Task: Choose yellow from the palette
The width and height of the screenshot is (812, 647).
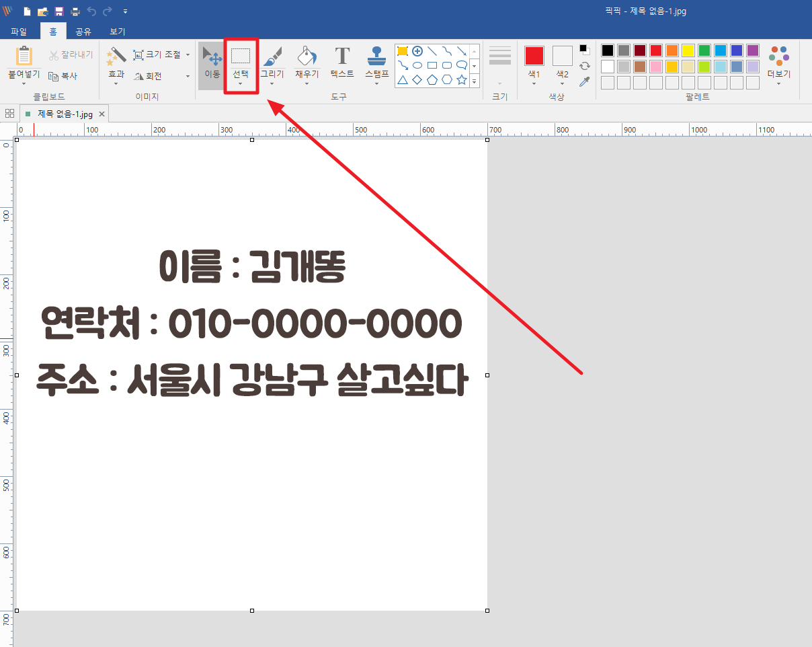Action: pos(688,50)
